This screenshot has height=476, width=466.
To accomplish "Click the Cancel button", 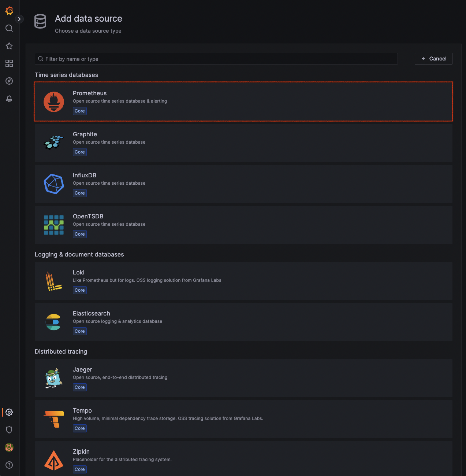I will point(433,59).
